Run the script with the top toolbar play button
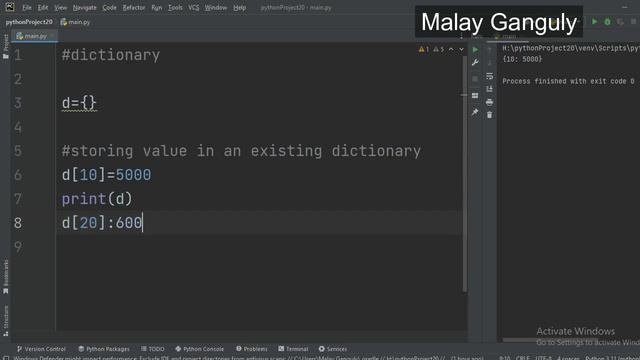The width and height of the screenshot is (640, 360). pyautogui.click(x=595, y=22)
